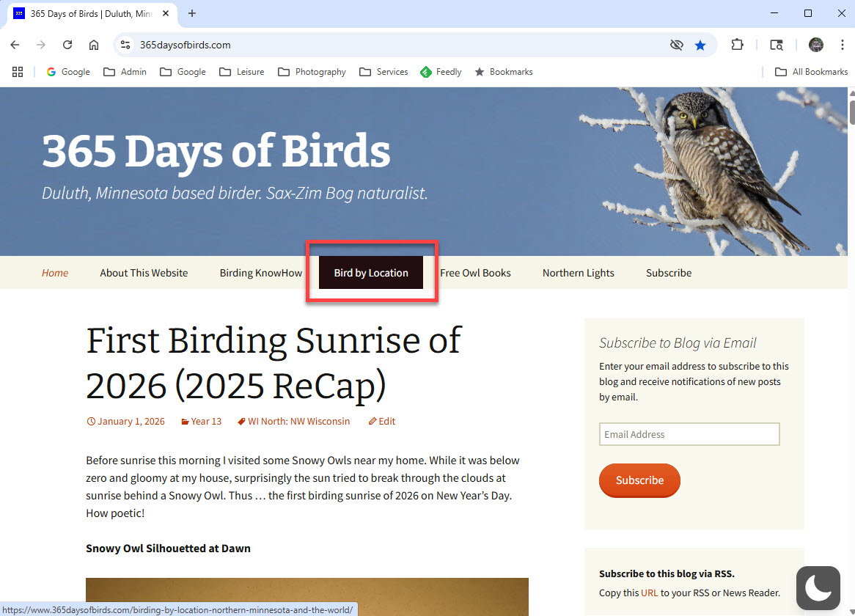Go to browser home page icon
Screen dimensions: 855x616
point(94,45)
